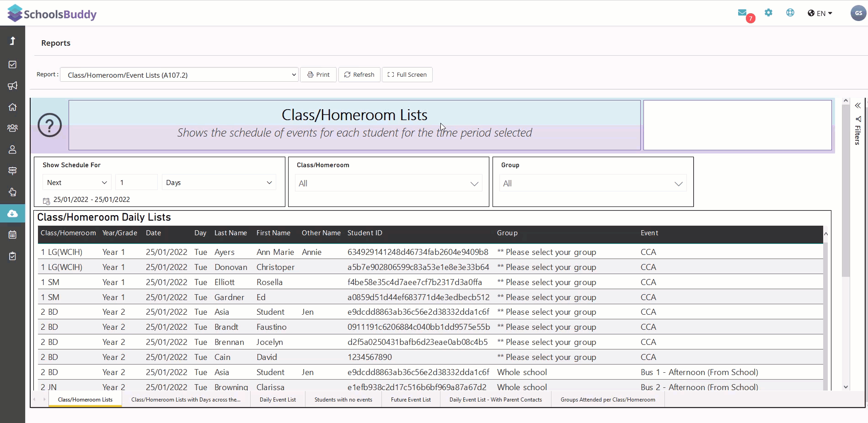Switch to Students with no events tab
Viewport: 868px width, 423px height.
pyautogui.click(x=343, y=400)
